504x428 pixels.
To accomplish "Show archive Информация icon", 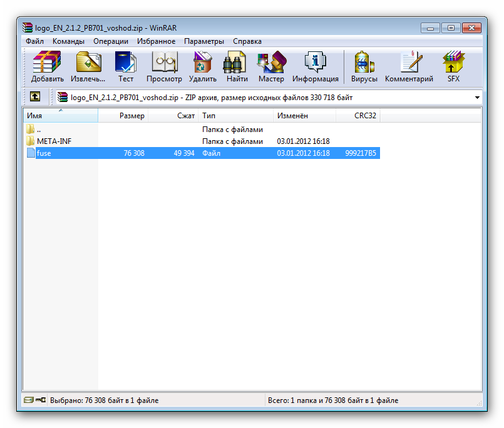I will point(316,62).
